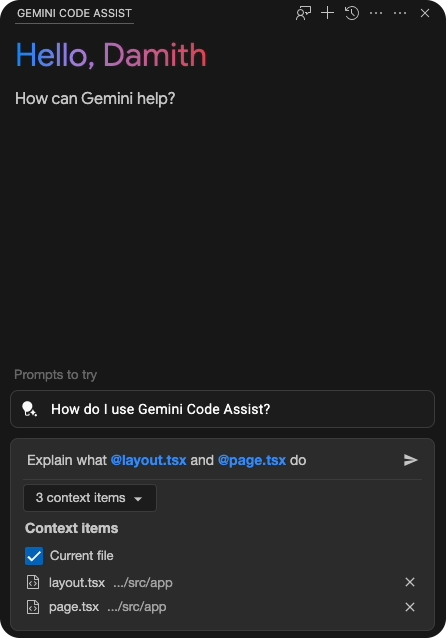Collapse the 3 context items dropdown
The height and width of the screenshot is (638, 446).
pyautogui.click(x=90, y=498)
